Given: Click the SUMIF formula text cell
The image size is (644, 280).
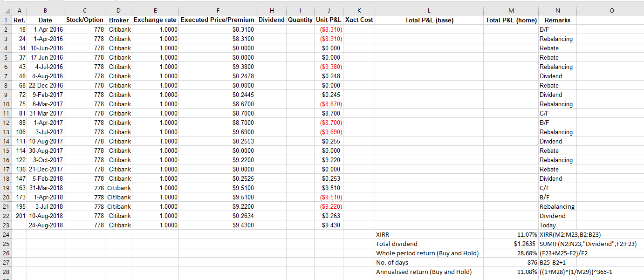Looking at the screenshot, I should point(588,244).
